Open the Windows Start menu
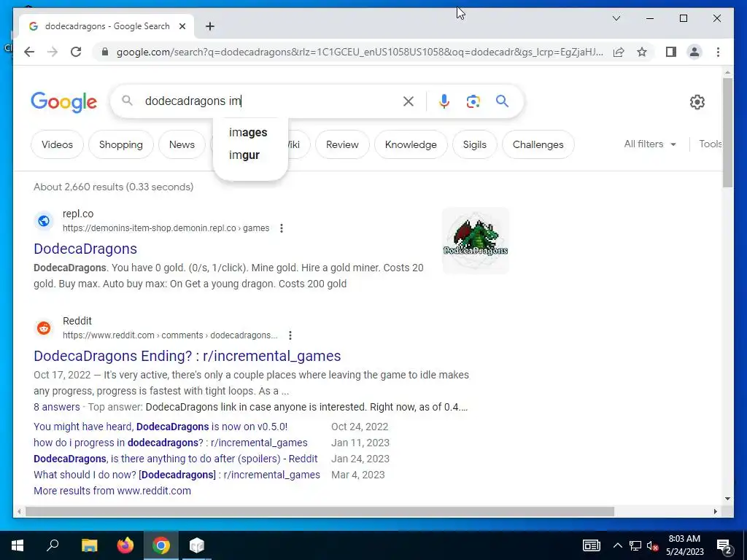The width and height of the screenshot is (747, 560). pyautogui.click(x=18, y=545)
